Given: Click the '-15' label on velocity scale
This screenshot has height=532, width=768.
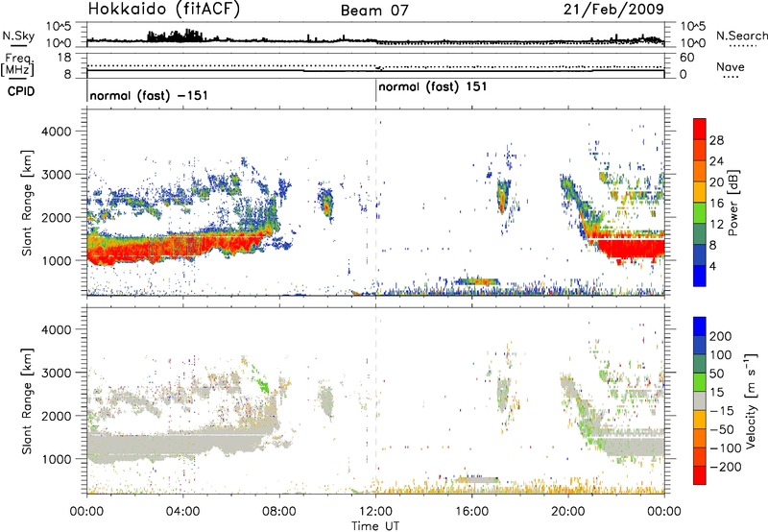Looking at the screenshot, I should point(722,410).
